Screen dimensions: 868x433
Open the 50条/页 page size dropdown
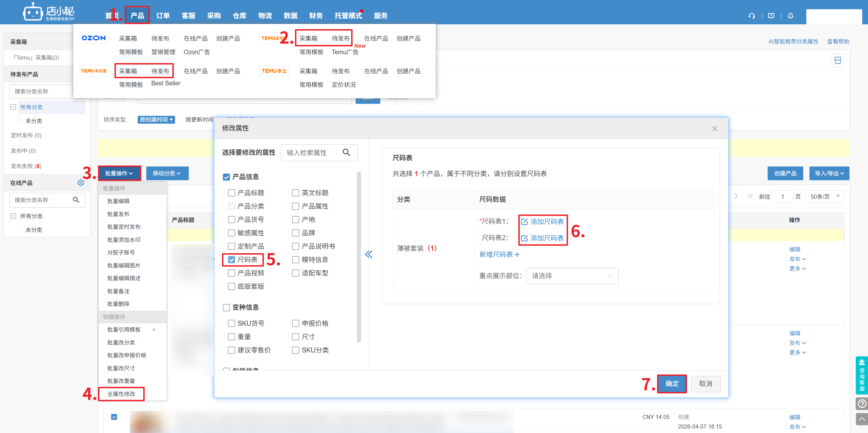(824, 196)
